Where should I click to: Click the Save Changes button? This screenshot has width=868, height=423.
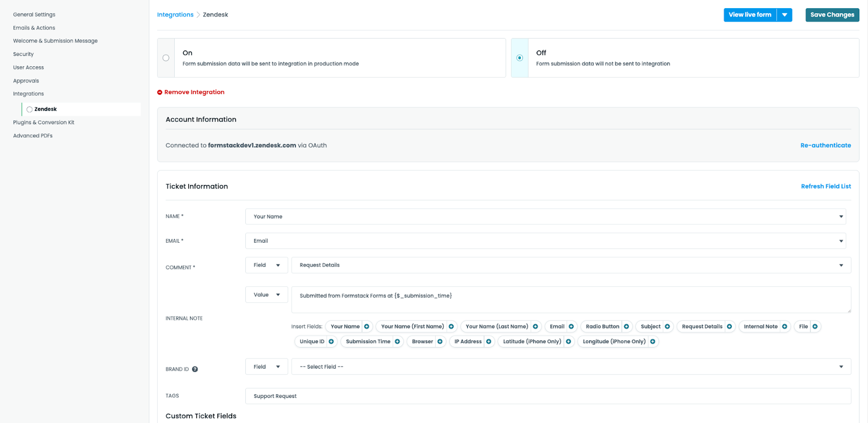pos(832,15)
